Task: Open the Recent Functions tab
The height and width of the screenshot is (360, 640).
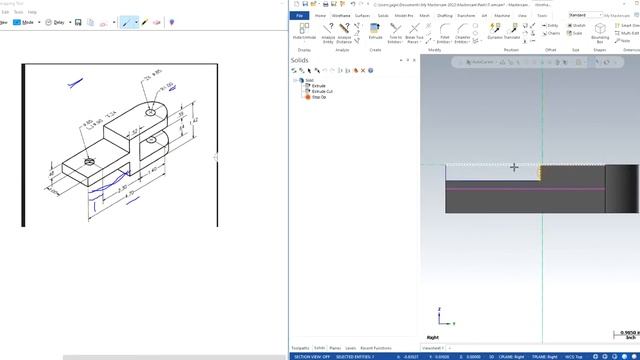Action: (376, 348)
